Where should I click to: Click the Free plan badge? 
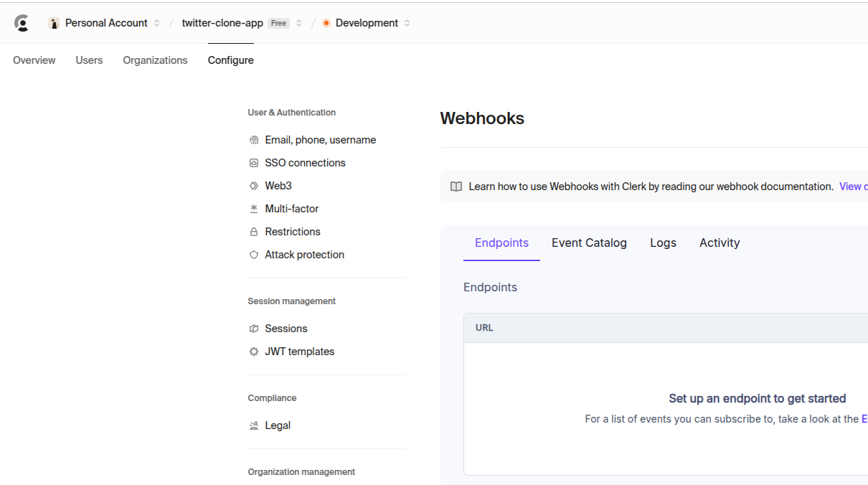[x=278, y=22]
